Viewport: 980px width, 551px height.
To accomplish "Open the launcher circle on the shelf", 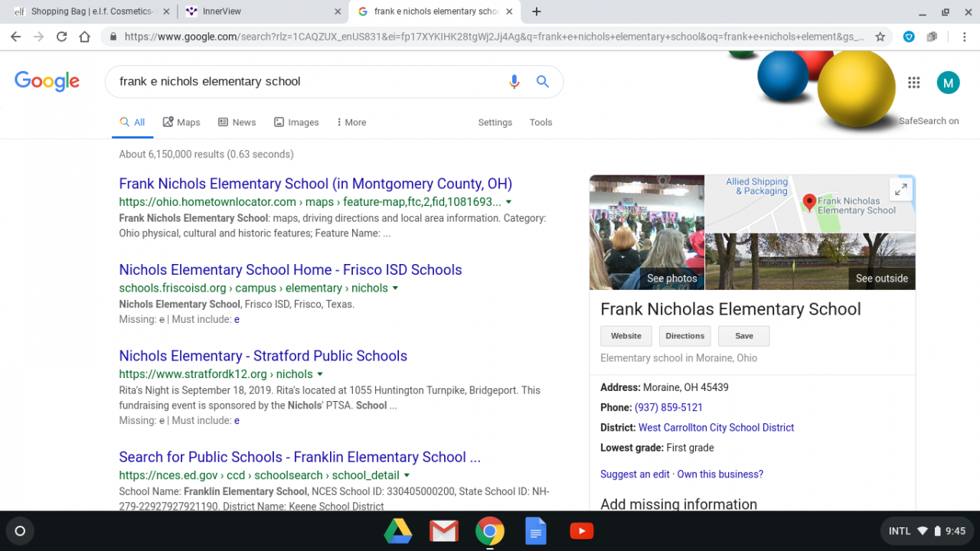I will pos(20,531).
